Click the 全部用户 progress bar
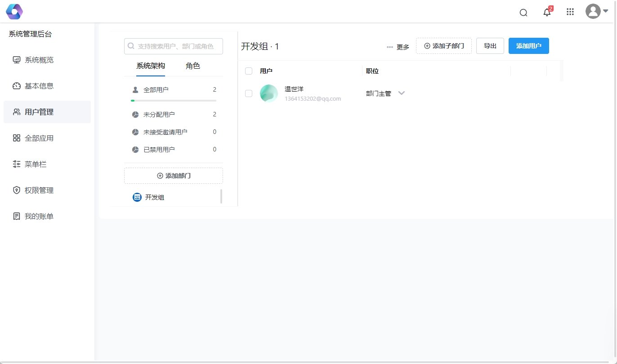 [x=173, y=100]
